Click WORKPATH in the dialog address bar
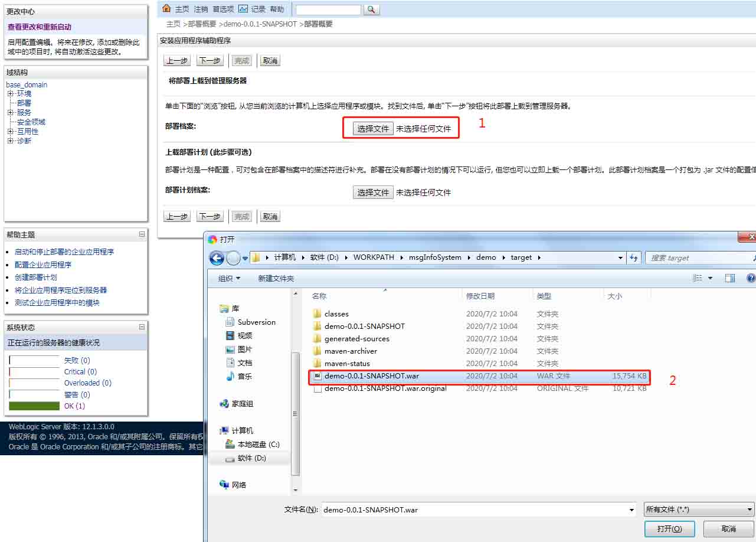Screen dimensions: 756x542 point(374,257)
